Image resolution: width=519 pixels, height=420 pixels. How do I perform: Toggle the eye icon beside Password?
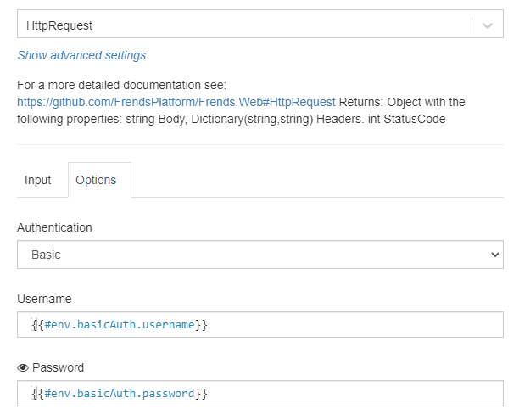tap(23, 368)
